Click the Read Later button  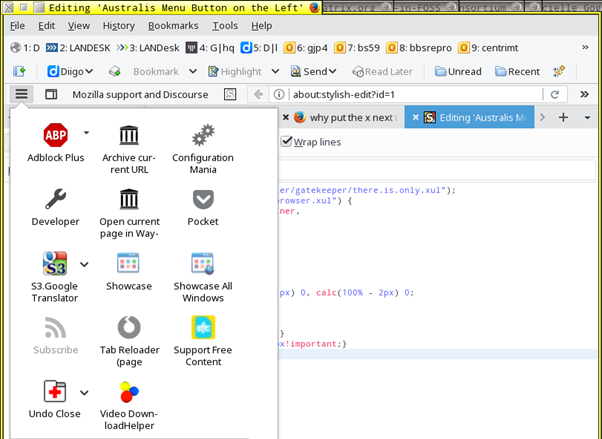(381, 72)
